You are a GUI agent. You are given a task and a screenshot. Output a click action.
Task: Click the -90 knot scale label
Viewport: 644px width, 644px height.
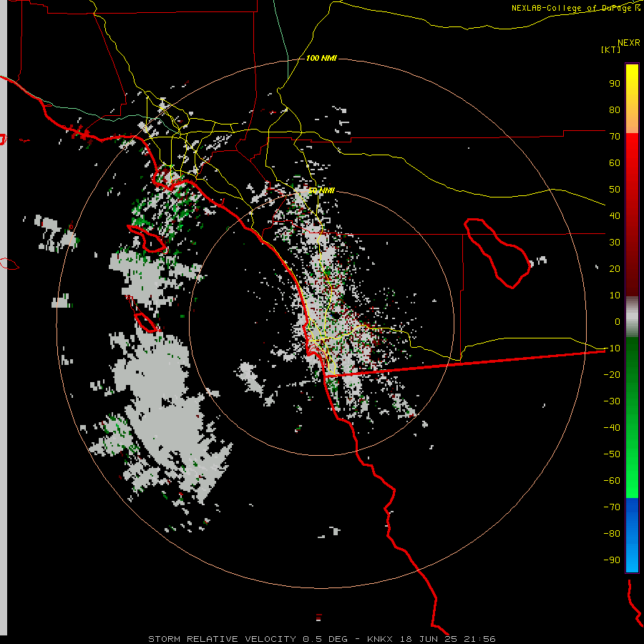click(612, 560)
